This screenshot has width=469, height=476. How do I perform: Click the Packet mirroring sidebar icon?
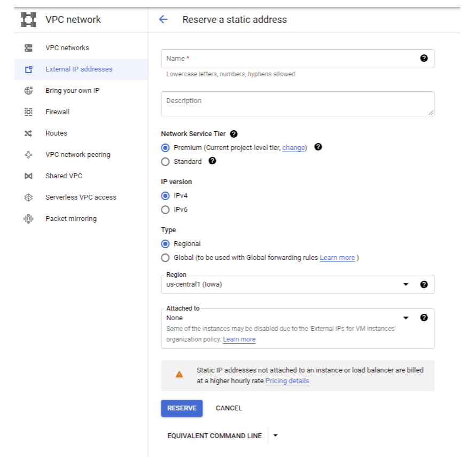(29, 219)
